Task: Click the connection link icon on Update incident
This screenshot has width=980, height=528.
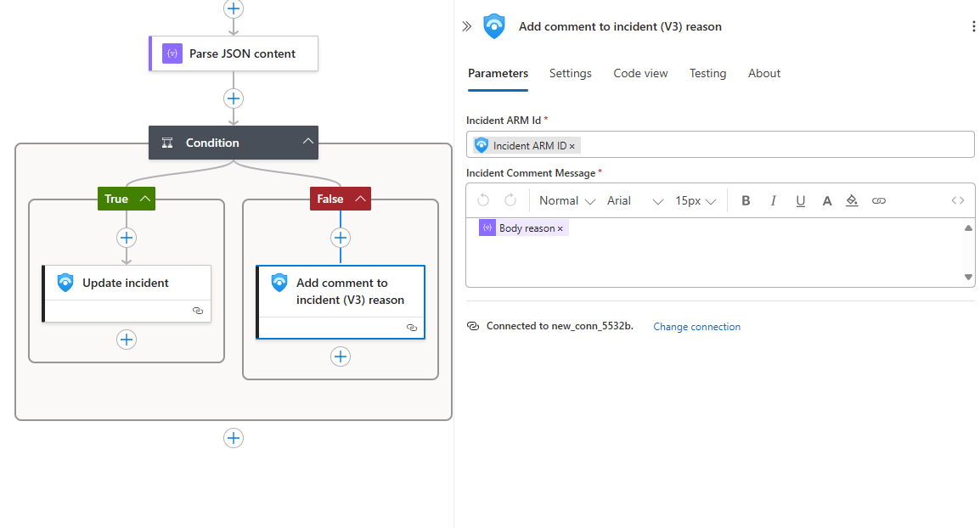Action: click(x=198, y=311)
